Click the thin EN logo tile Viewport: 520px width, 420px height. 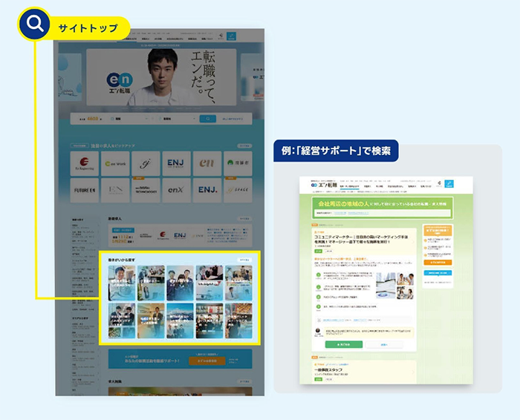coord(115,190)
